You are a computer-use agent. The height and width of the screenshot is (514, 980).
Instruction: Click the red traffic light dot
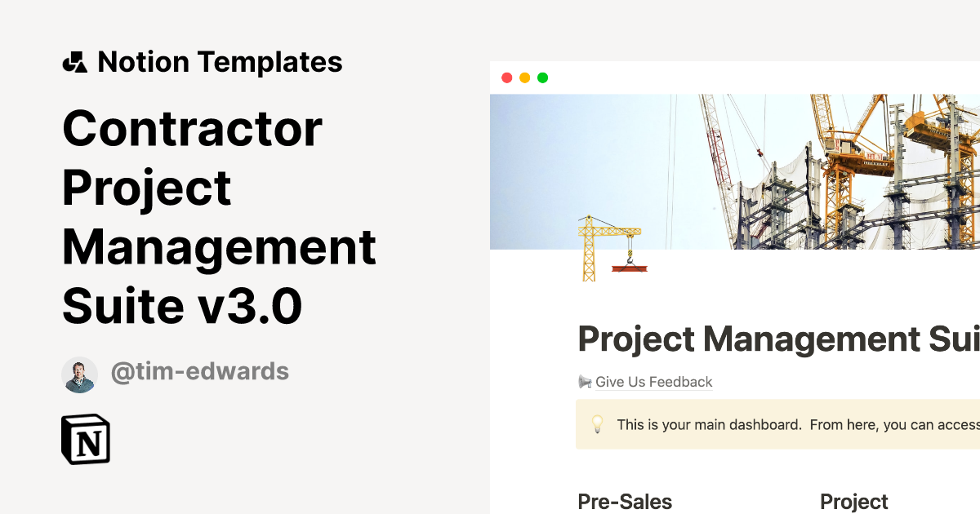(507, 78)
